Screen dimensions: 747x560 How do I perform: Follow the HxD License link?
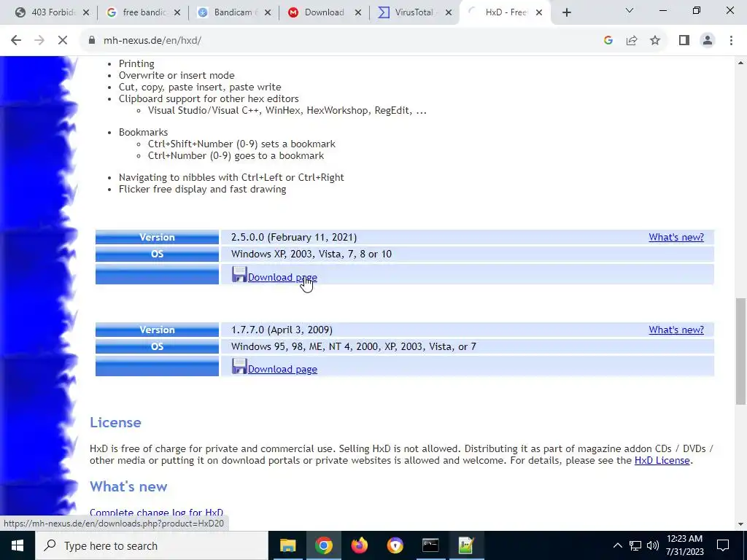coord(662,461)
